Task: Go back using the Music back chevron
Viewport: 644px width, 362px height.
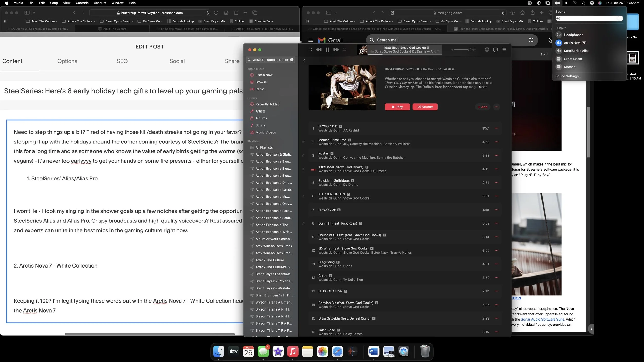Action: point(304,61)
